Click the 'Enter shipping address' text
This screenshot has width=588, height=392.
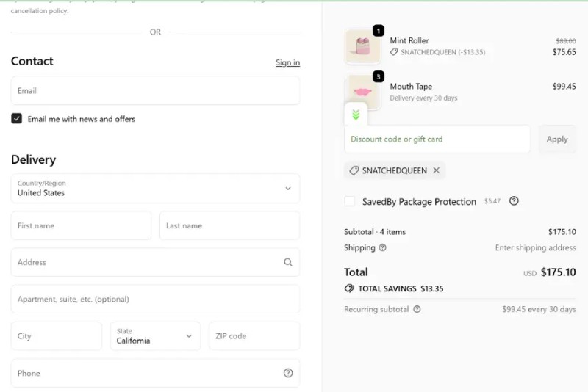(536, 247)
